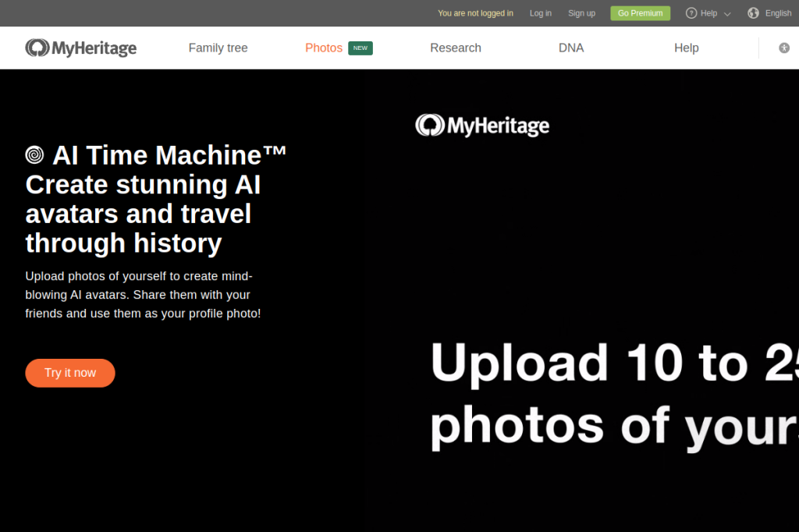
Task: Click the white MyHeritage logo in video
Action: point(482,126)
